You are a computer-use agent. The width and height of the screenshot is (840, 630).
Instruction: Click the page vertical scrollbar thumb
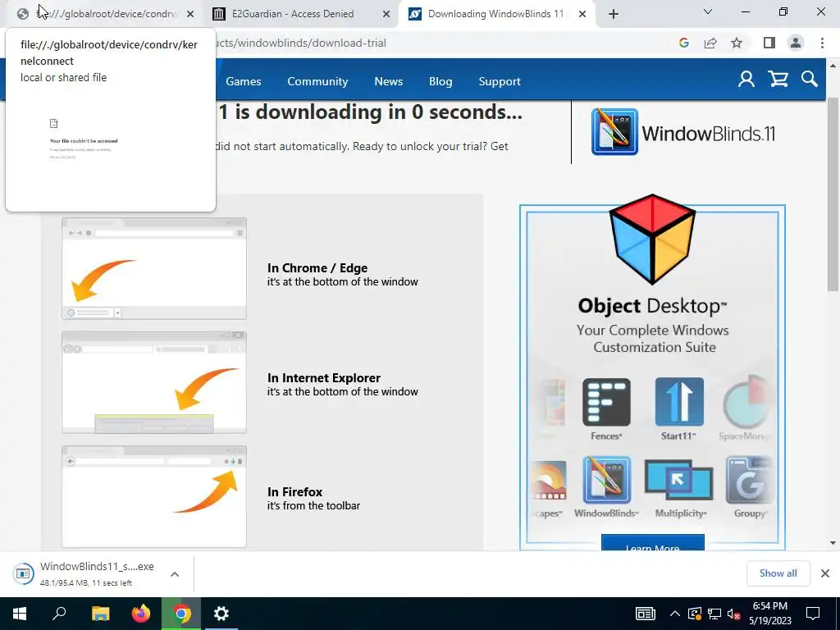point(833,194)
